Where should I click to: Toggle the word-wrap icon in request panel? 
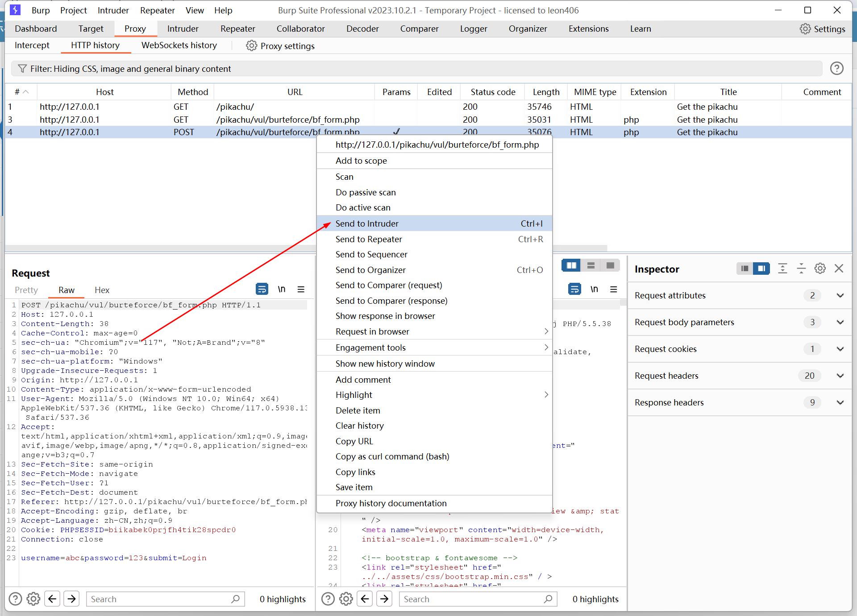click(x=261, y=289)
